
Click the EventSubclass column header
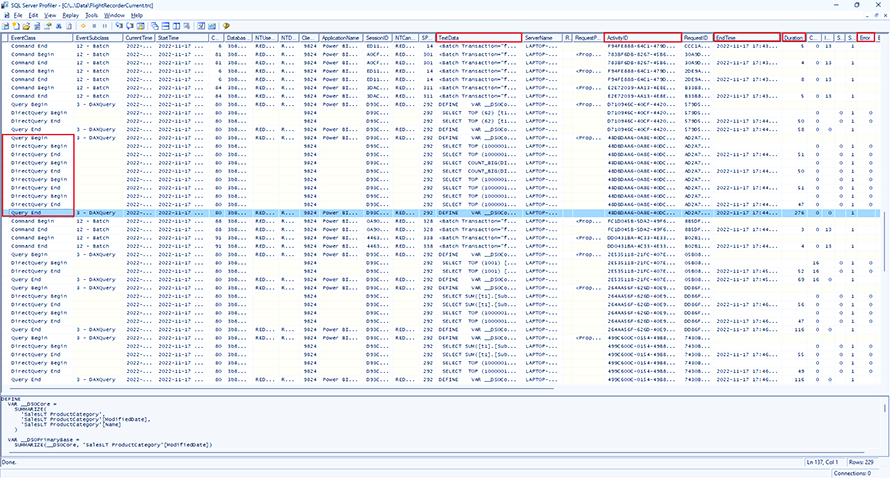coord(99,37)
